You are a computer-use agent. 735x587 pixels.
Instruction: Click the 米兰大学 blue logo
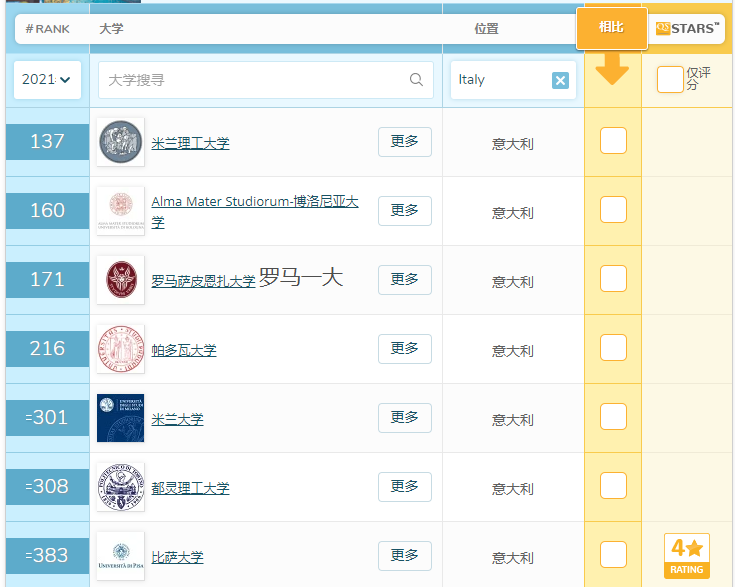coord(120,418)
